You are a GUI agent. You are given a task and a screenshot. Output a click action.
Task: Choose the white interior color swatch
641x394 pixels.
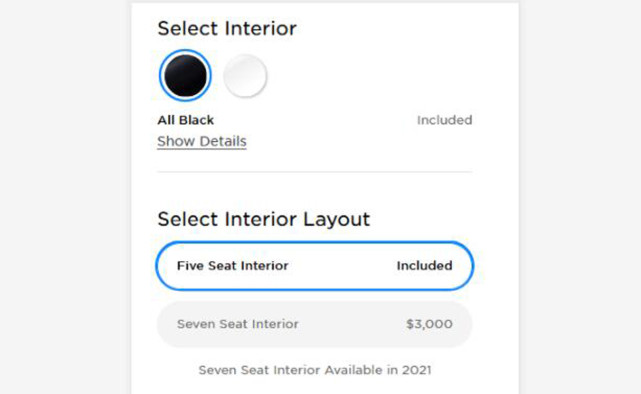coord(245,76)
